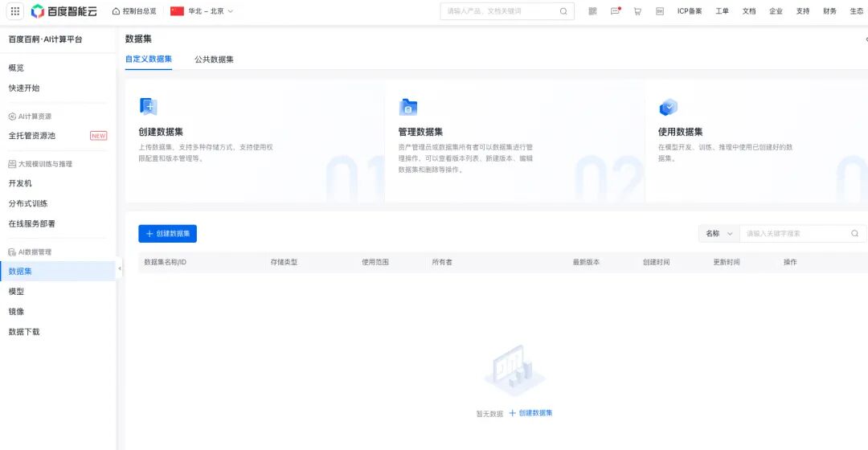Click the 创建时间 column header
868x450 pixels.
click(657, 262)
